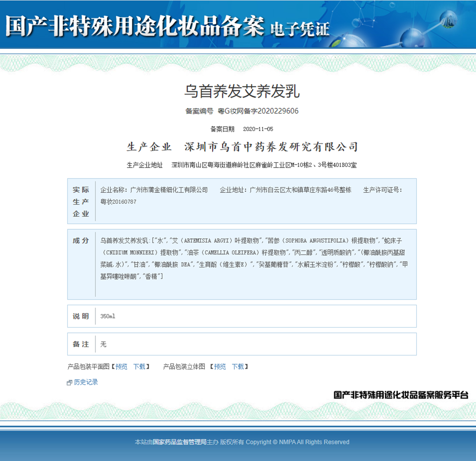Select the product title 乌首养发艾养发乳
The image size is (476, 461).
pyautogui.click(x=242, y=91)
